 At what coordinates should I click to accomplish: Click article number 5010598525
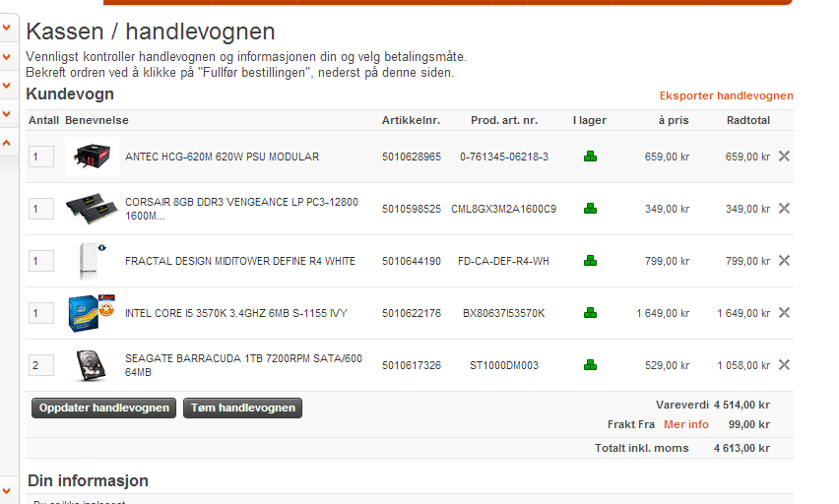[x=412, y=209]
